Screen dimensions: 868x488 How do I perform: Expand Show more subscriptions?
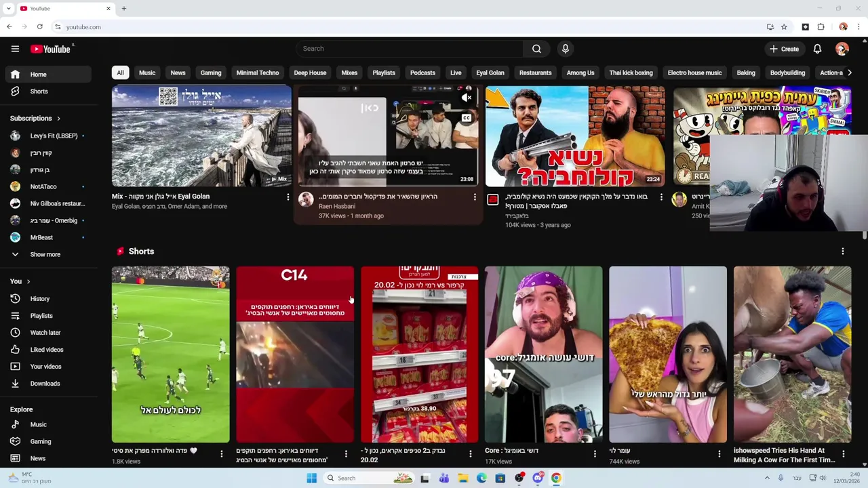coord(47,255)
